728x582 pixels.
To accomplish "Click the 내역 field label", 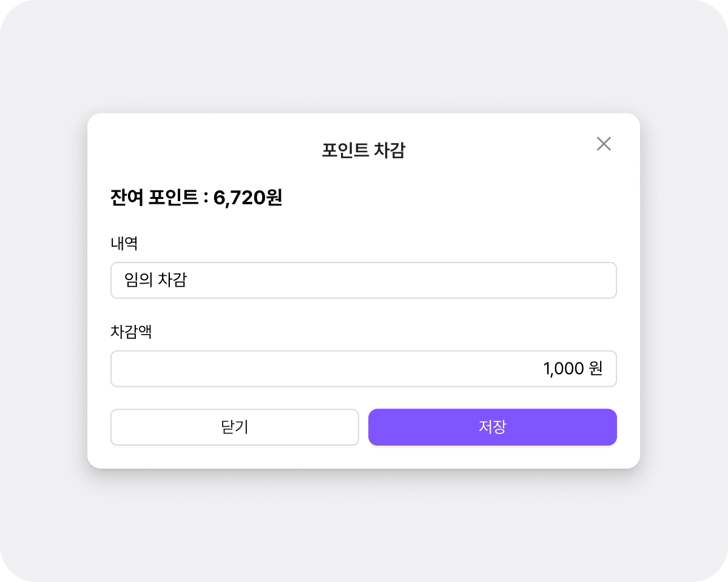I will point(124,244).
